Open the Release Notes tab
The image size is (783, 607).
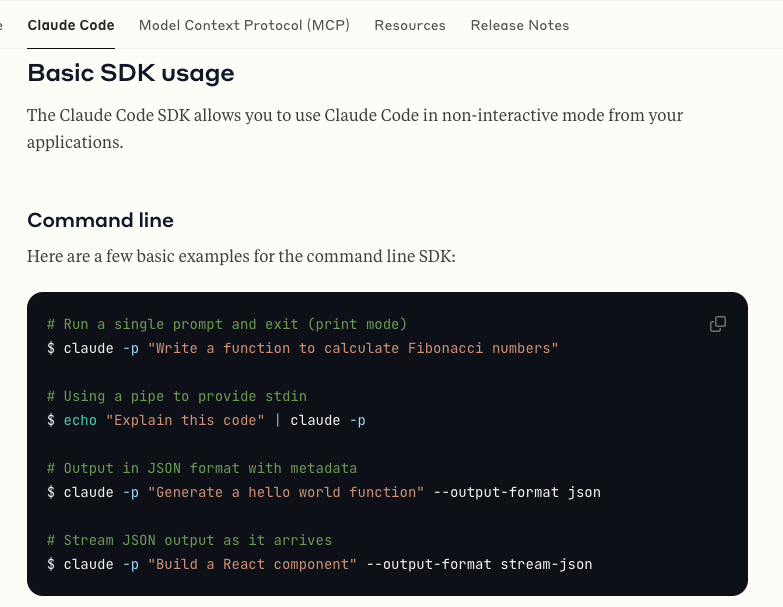[x=520, y=25]
